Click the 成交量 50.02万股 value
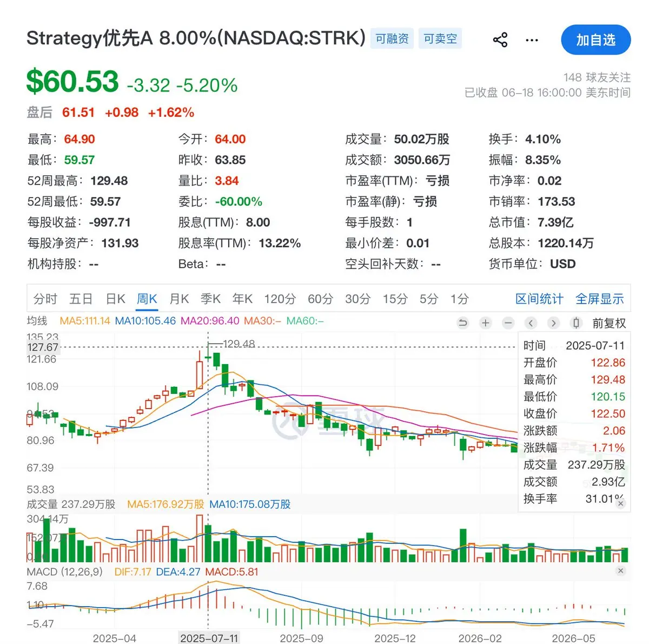This screenshot has height=644, width=649. click(x=422, y=139)
